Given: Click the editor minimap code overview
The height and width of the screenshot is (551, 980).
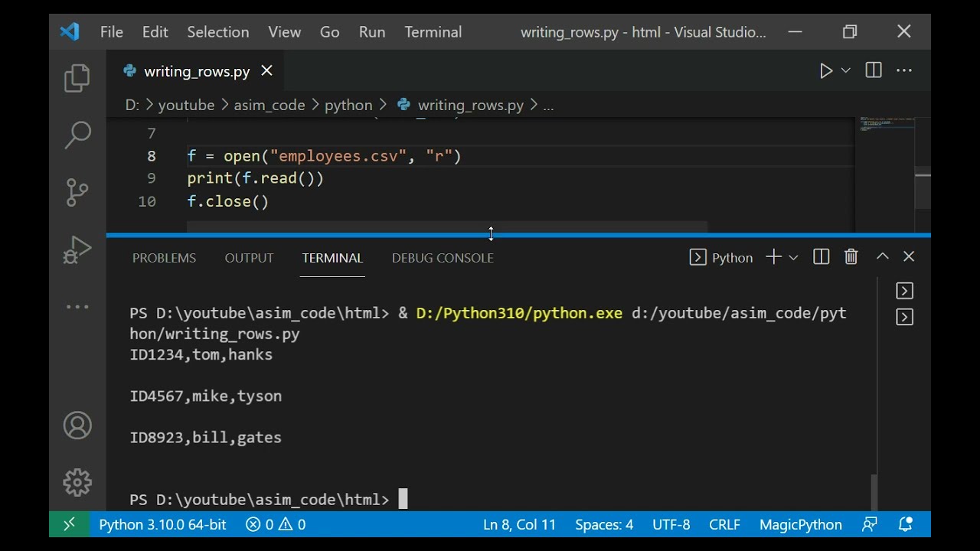Looking at the screenshot, I should (887, 126).
